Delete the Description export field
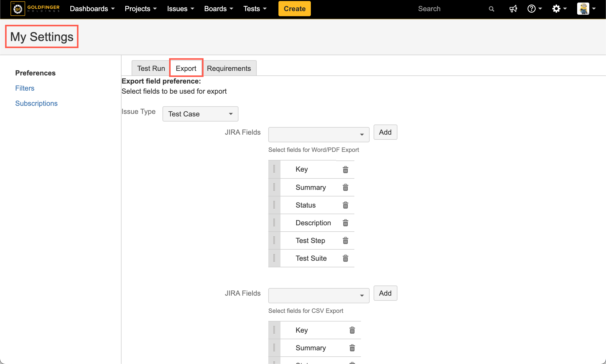The height and width of the screenshot is (364, 606). point(345,223)
